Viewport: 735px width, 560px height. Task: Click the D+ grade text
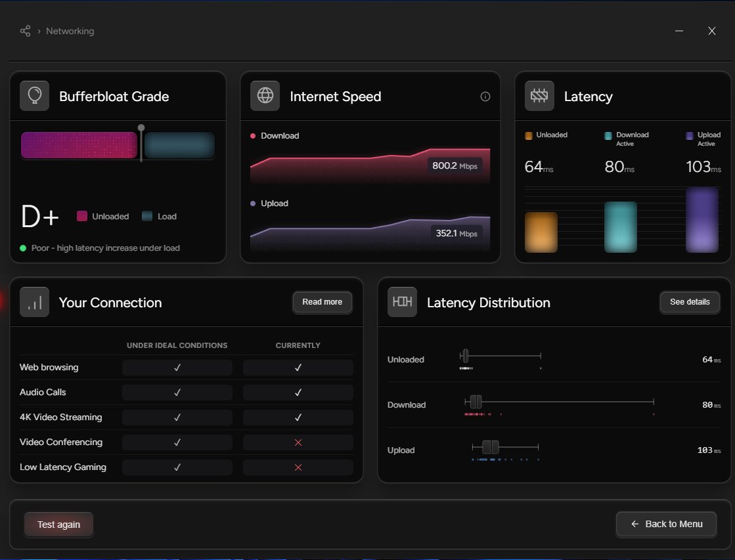click(40, 217)
